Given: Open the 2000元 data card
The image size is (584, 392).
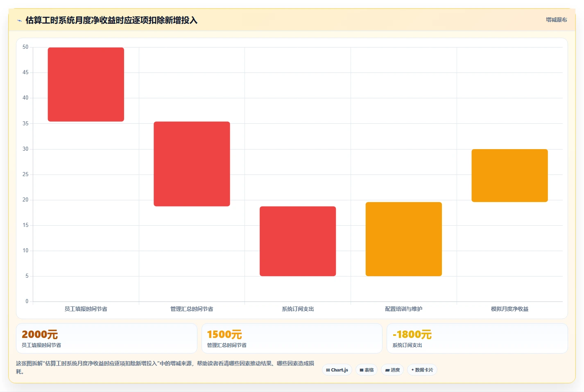Looking at the screenshot, I should tap(106, 338).
